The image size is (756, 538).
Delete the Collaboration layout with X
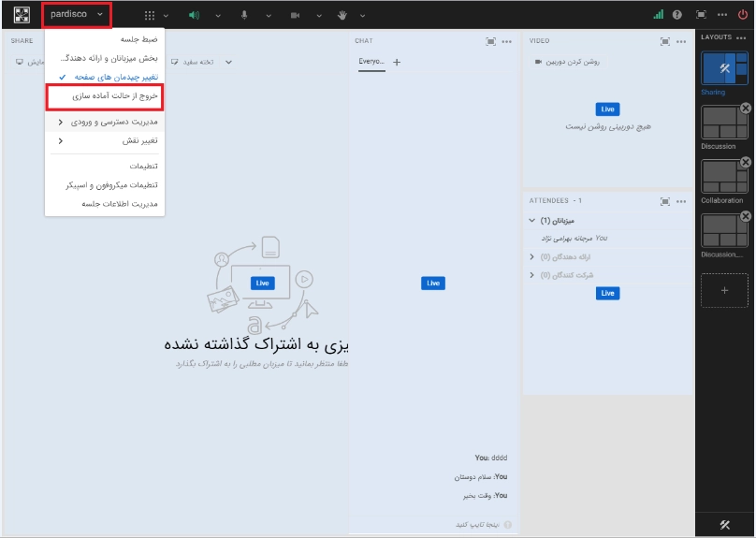coord(746,162)
